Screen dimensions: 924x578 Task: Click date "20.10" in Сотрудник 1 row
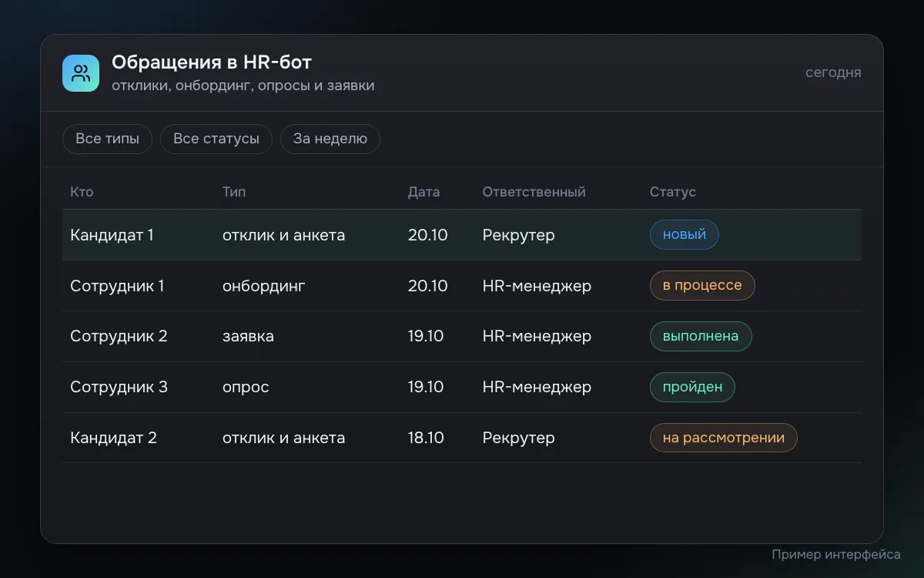click(x=428, y=286)
